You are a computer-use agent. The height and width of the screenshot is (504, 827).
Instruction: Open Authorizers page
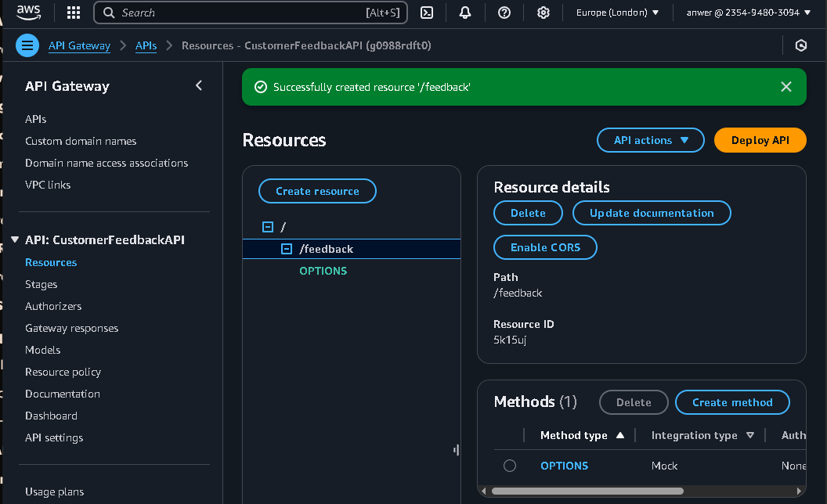click(53, 306)
